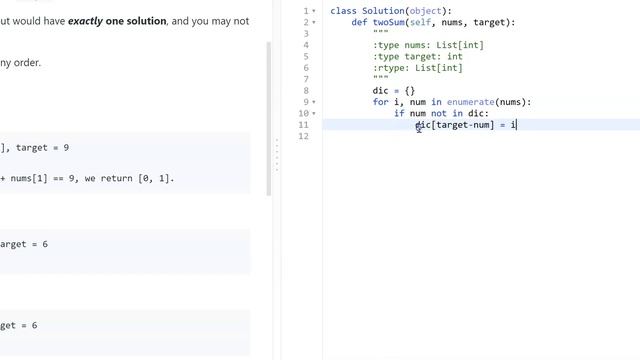This screenshot has width=640, height=360.
Task: Collapse the twoSum function fold arrow on line 2
Action: 314,22
